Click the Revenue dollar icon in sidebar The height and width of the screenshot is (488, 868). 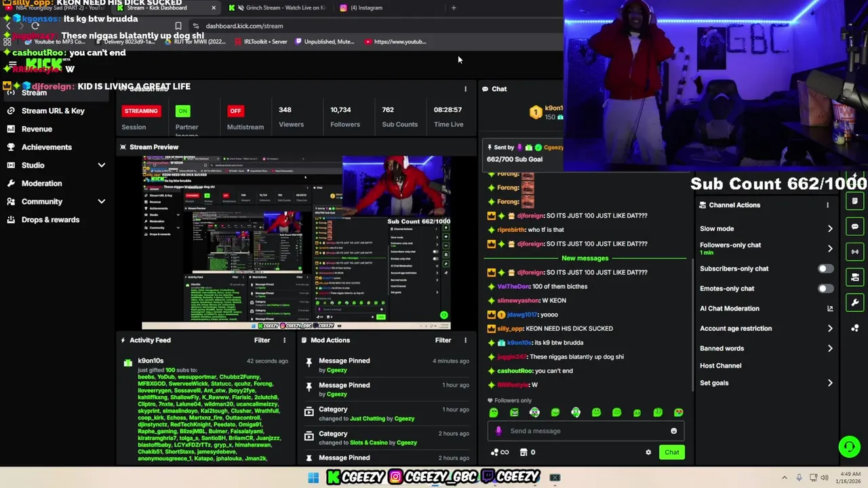pyautogui.click(x=11, y=129)
